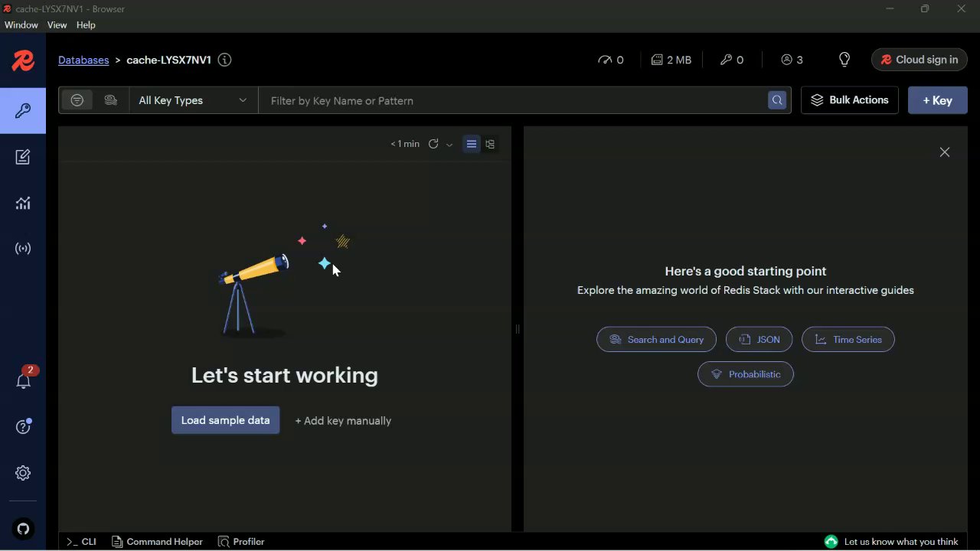Click the + Key button
The height and width of the screenshot is (551, 980).
pos(938,100)
